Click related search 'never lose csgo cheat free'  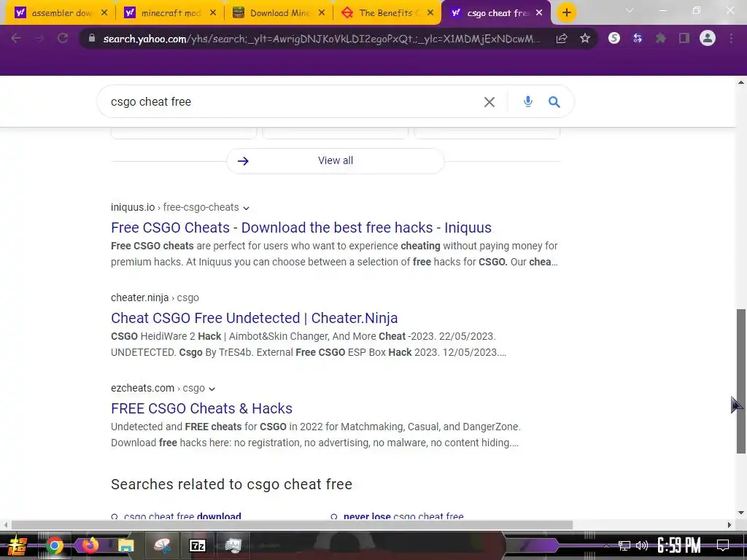(403, 516)
